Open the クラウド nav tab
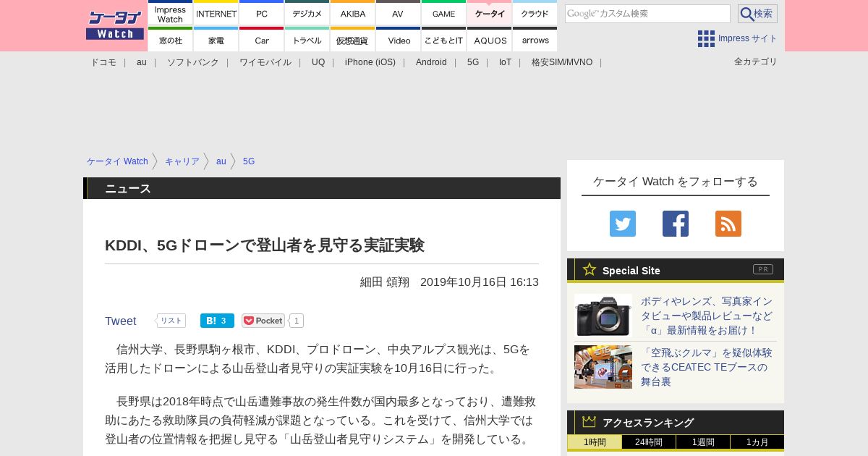 (x=535, y=13)
